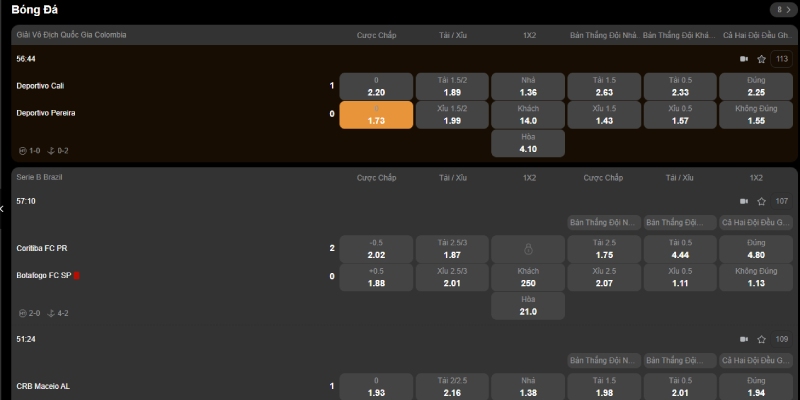
Task: Select the Bàn Thắng Đội N... tab under Serie B
Action: point(603,222)
